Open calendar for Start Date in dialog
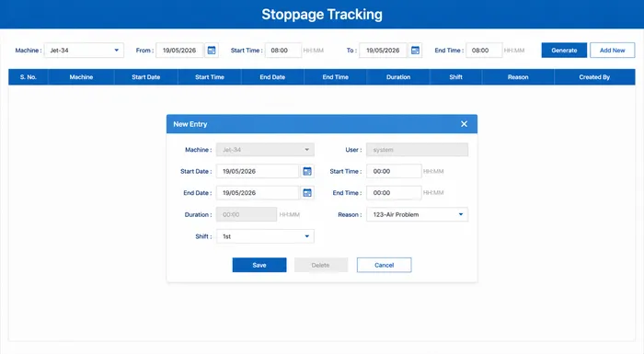The image size is (644, 354). point(307,171)
